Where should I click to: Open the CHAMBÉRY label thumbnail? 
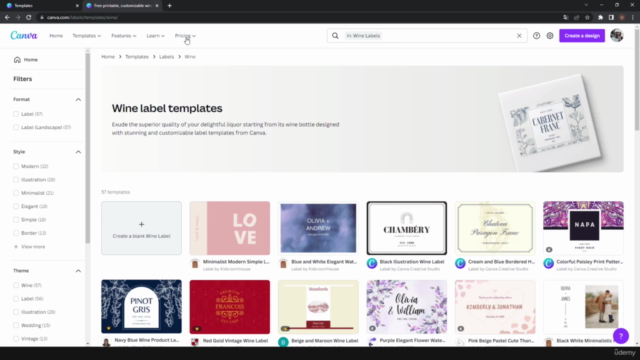tap(407, 228)
